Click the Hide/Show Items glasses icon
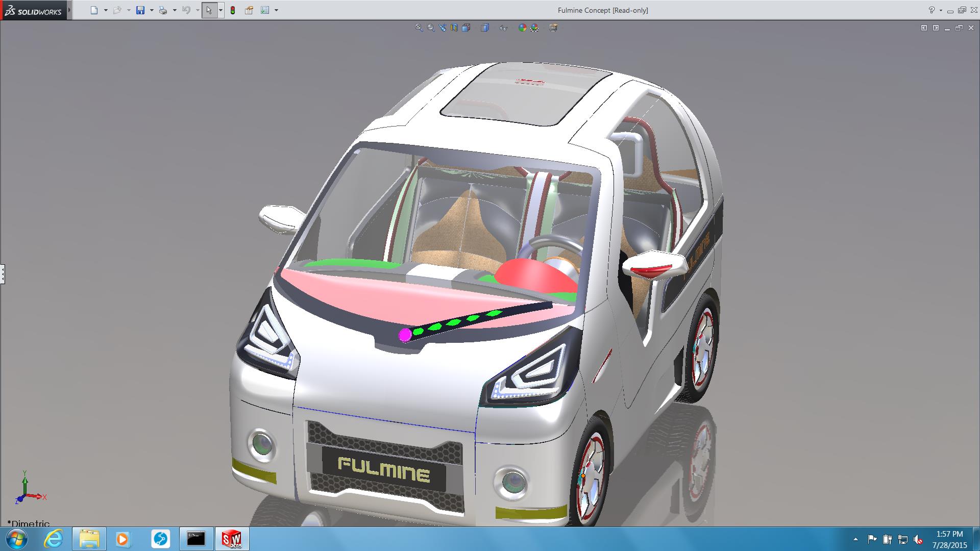 coord(503,28)
